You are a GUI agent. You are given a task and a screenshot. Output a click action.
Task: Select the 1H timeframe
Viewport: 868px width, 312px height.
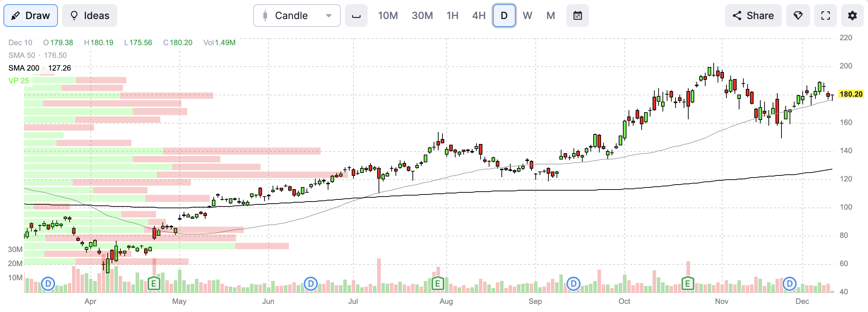(452, 16)
